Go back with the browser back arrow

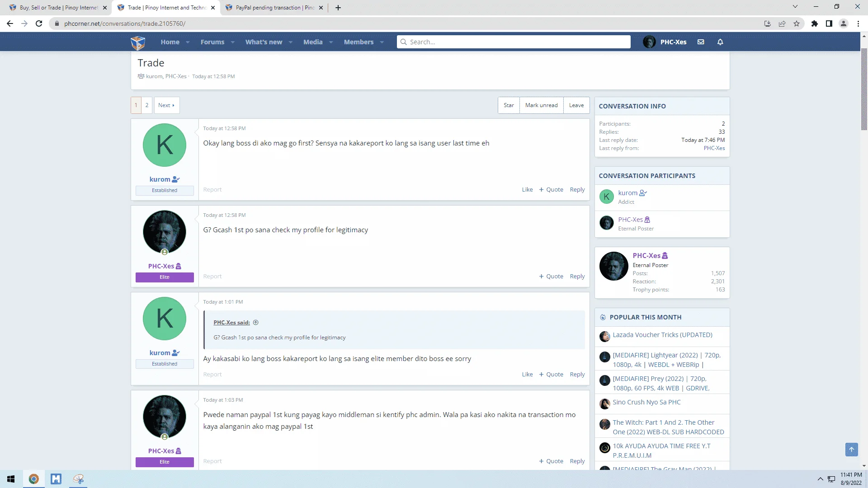coord(10,23)
